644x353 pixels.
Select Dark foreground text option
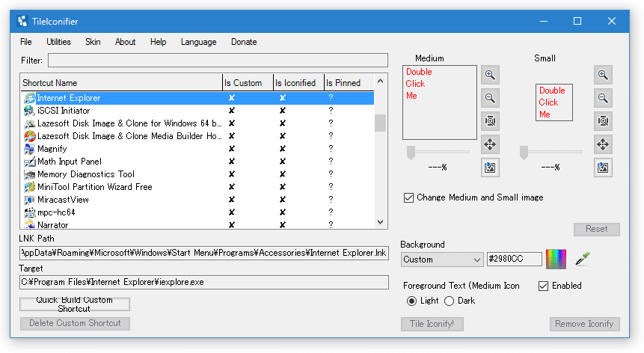[x=449, y=301]
